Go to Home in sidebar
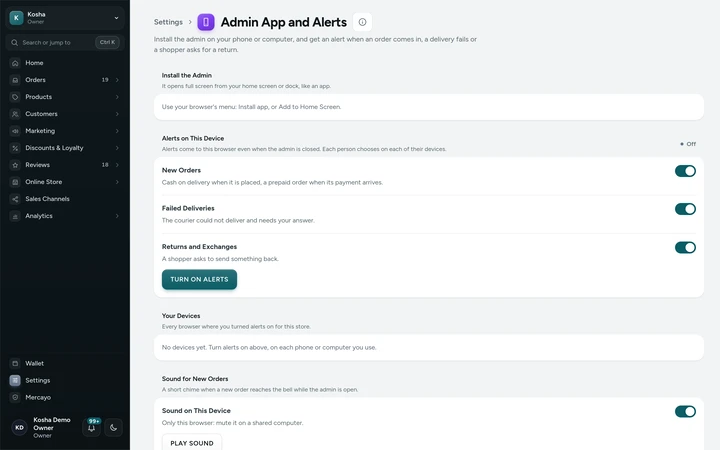720x450 pixels. point(65,63)
